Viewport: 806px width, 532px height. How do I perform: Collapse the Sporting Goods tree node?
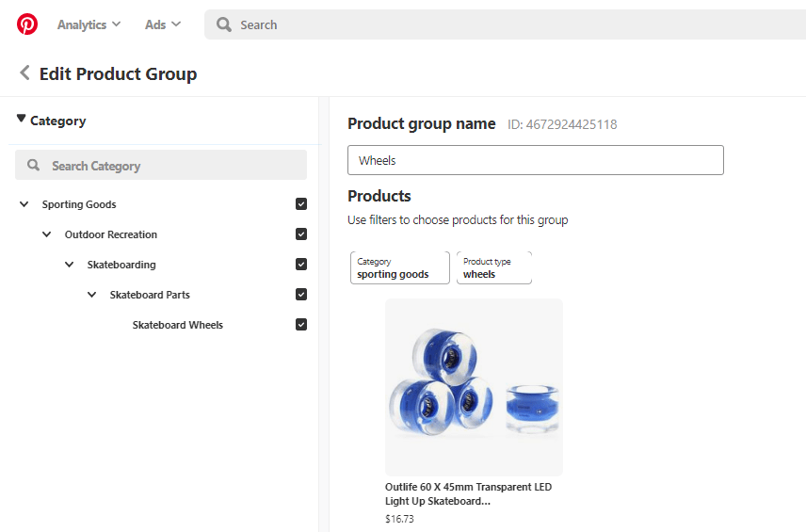[x=24, y=204]
